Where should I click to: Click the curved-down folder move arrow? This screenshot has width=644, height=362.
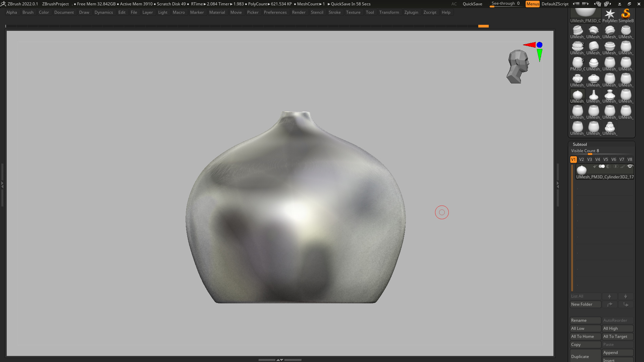click(626, 304)
